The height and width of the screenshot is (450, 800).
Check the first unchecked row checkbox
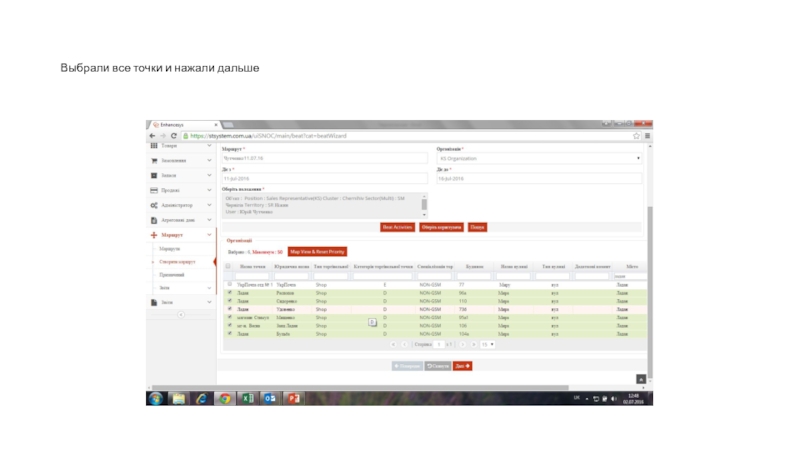pos(229,285)
